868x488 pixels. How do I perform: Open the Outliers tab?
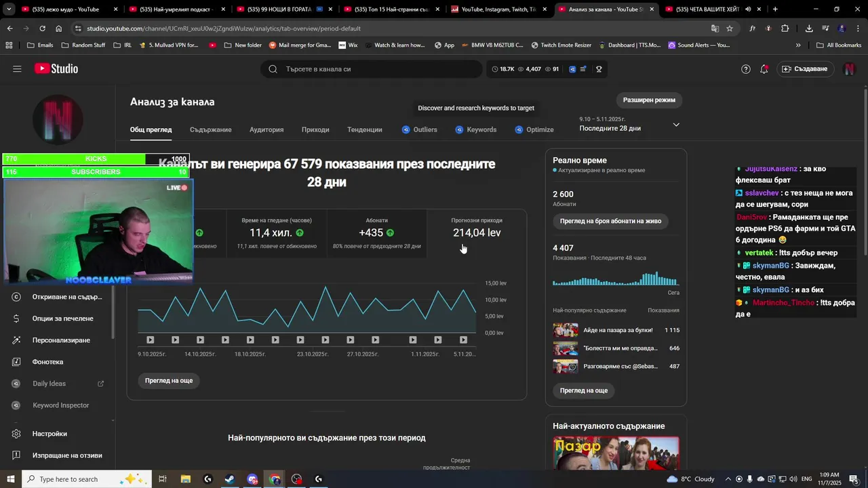click(x=419, y=129)
